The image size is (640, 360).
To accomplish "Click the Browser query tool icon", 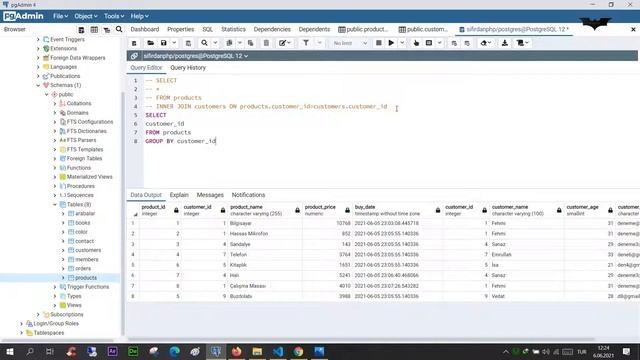I will click(81, 30).
